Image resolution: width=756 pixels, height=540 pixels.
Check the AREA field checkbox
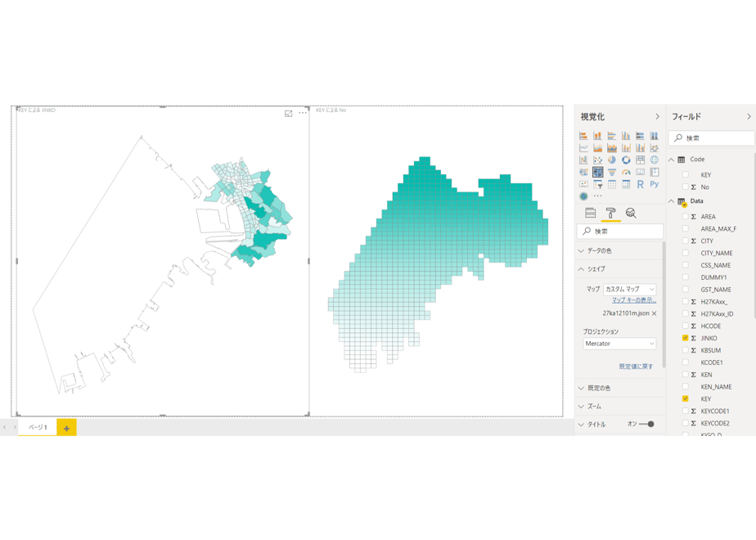[685, 217]
